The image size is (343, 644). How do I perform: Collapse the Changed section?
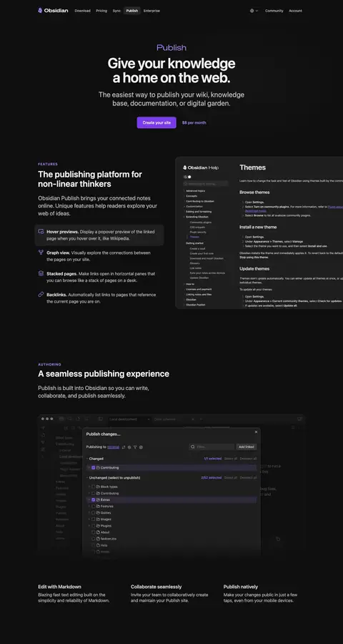tap(87, 459)
